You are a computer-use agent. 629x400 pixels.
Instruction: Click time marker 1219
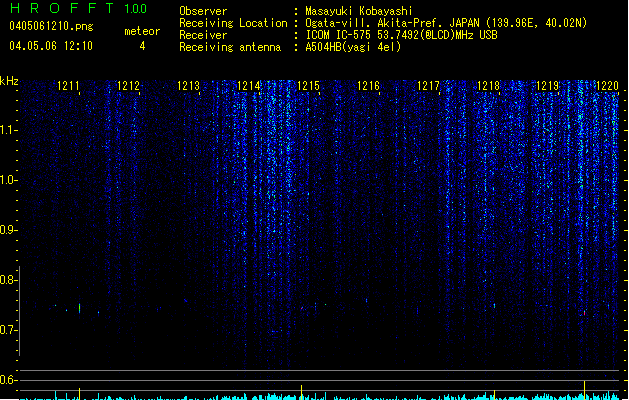click(548, 86)
